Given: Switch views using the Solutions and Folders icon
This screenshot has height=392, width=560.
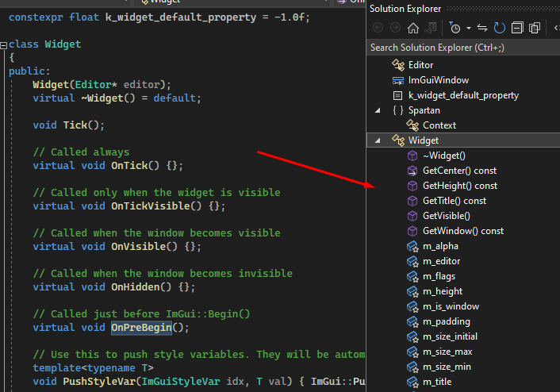Looking at the screenshot, I should pos(431,28).
